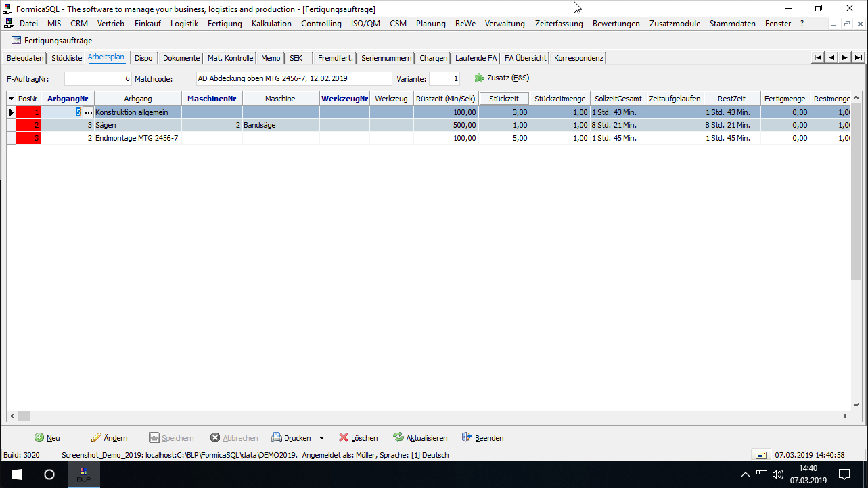Click the Drucken printer icon
The image size is (868, 488).
[x=276, y=438]
